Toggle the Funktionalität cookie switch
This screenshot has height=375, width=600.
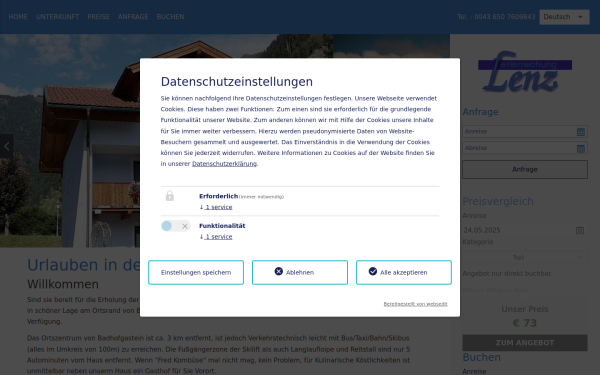(x=176, y=226)
